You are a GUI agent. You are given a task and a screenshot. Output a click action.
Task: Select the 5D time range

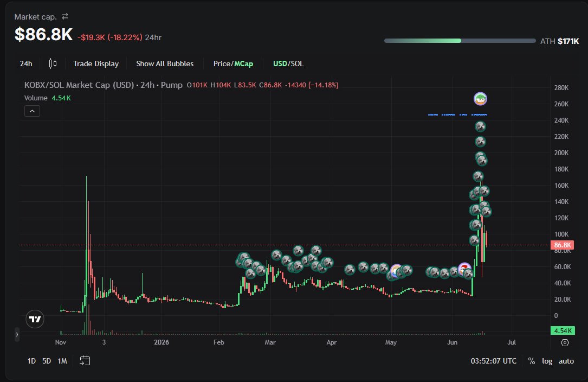pyautogui.click(x=47, y=361)
